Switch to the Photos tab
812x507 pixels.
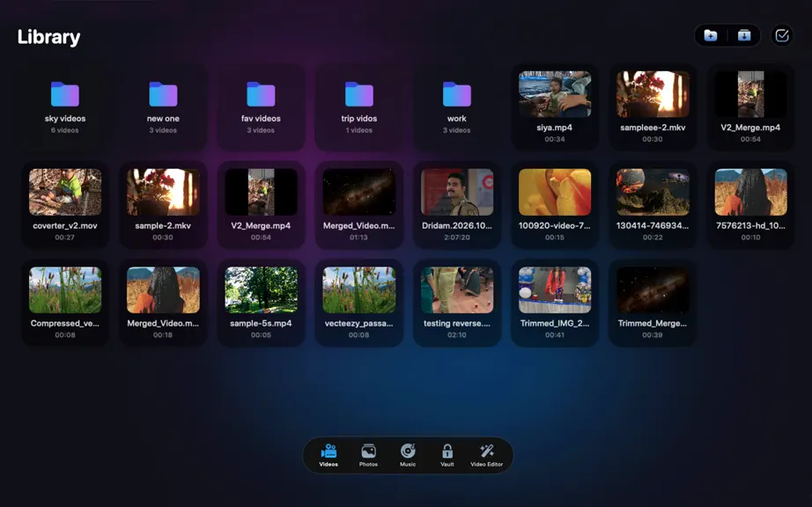pos(368,455)
